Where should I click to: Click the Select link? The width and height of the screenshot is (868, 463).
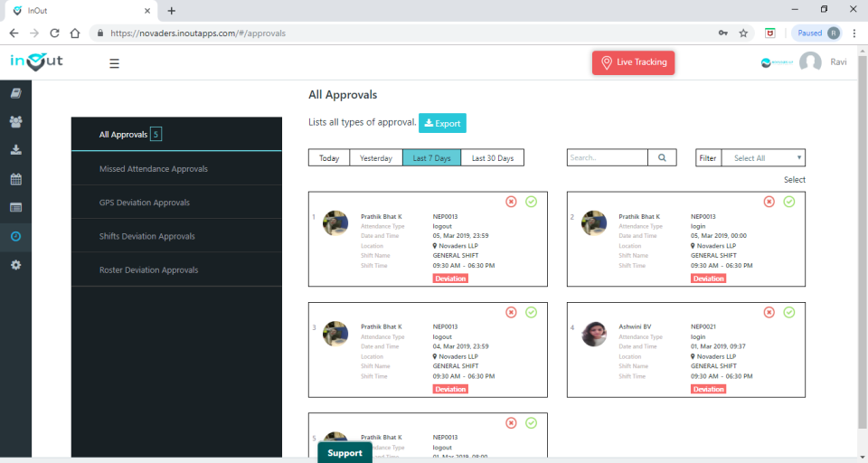tap(795, 179)
